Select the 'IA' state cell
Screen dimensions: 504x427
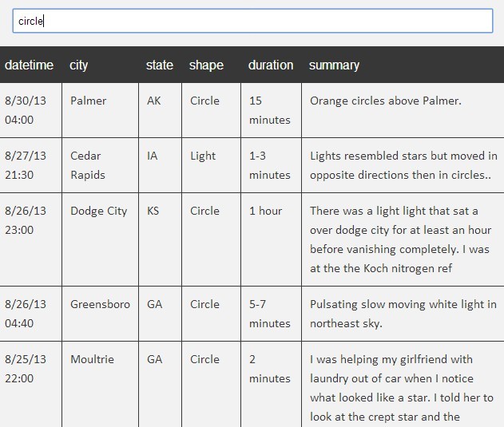tap(153, 156)
